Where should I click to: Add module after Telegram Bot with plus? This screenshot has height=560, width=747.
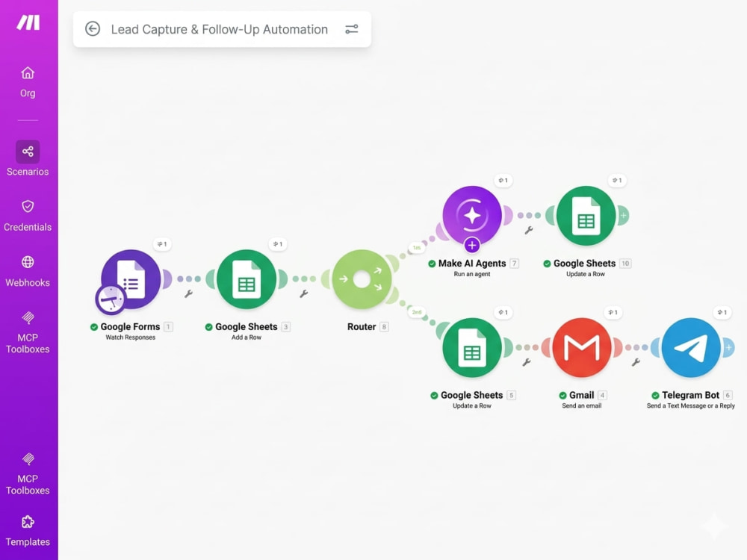tap(728, 348)
